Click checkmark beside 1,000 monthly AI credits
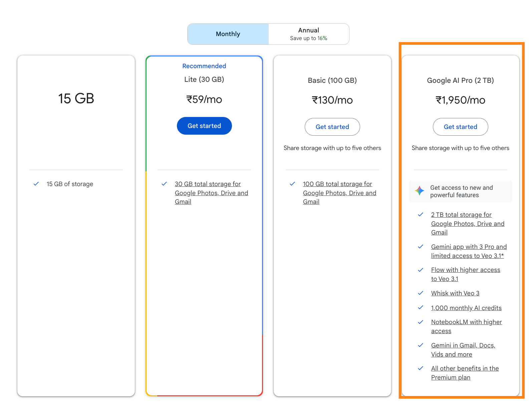532x403 pixels. (421, 307)
